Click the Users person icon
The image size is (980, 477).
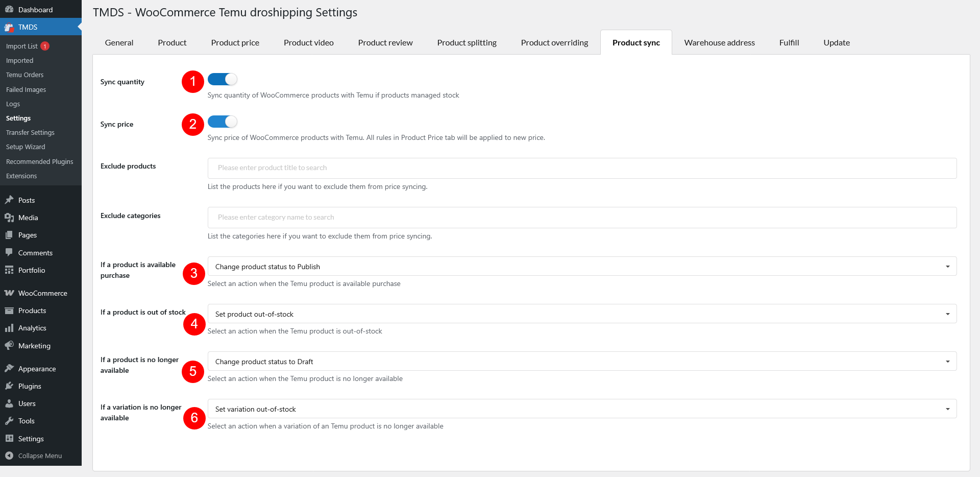pos(9,403)
